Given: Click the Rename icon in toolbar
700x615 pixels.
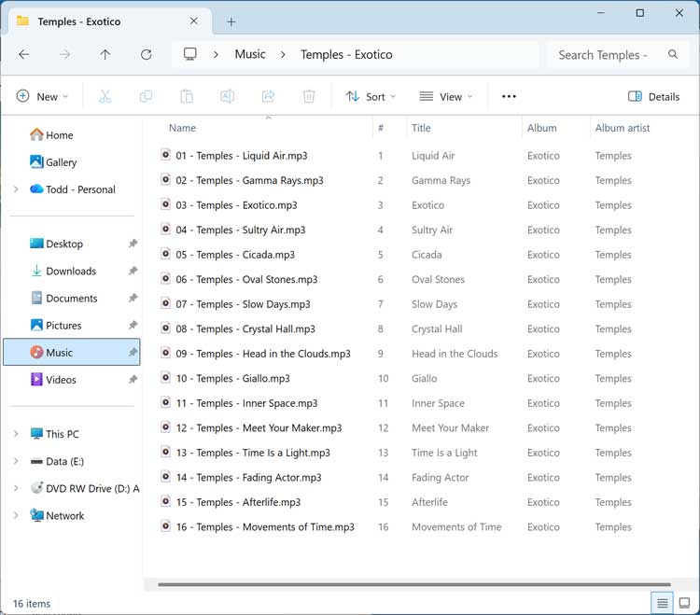Looking at the screenshot, I should (227, 96).
